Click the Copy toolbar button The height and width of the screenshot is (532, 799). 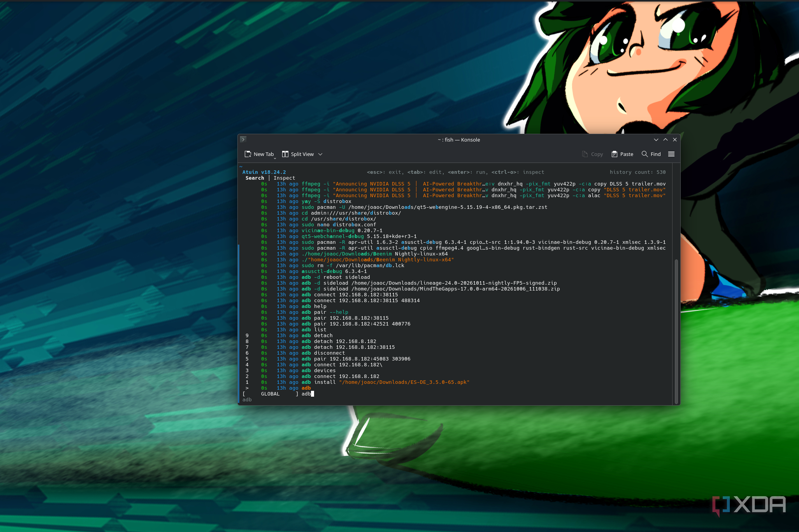click(592, 154)
